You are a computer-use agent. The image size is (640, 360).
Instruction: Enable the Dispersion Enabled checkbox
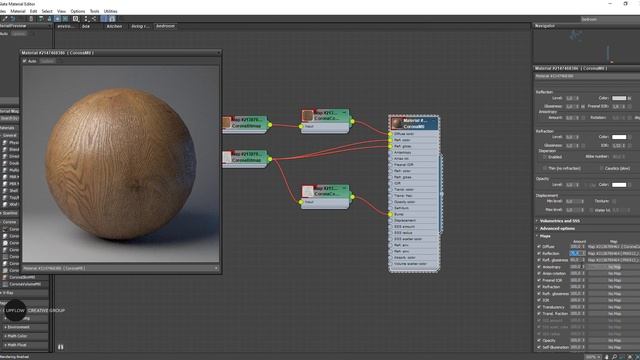click(x=544, y=157)
